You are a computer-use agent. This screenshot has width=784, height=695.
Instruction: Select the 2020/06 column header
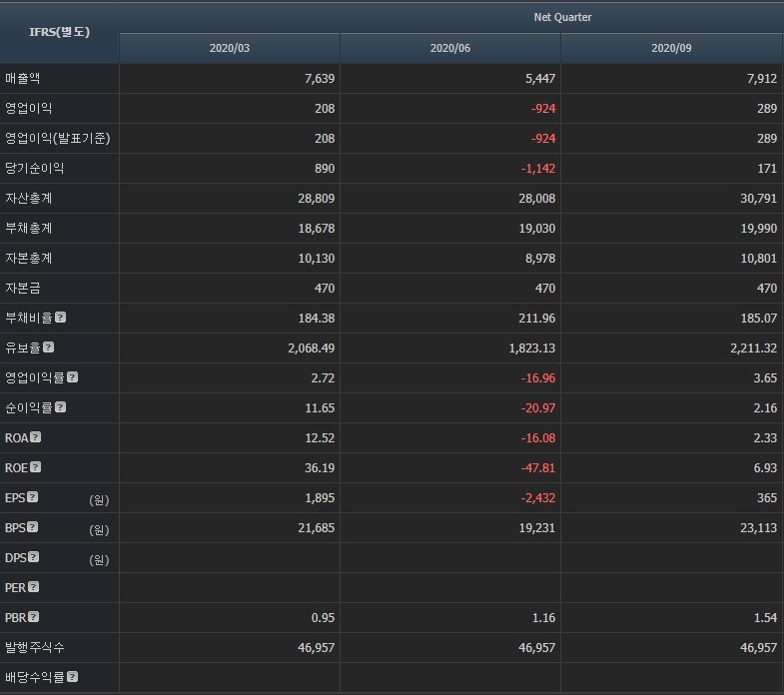[450, 48]
